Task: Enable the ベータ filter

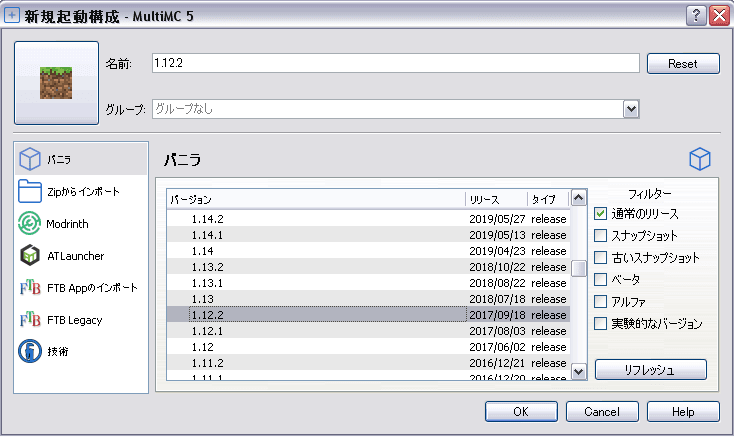Action: pos(601,279)
